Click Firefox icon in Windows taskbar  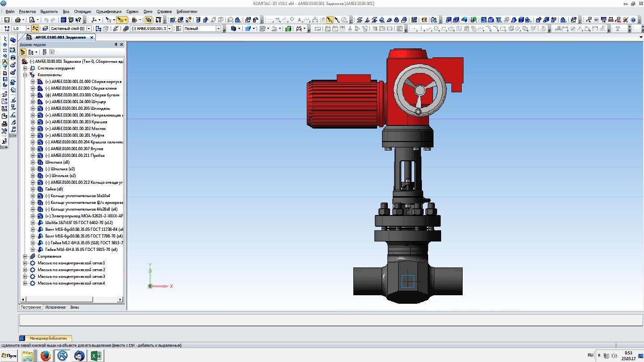click(x=45, y=356)
